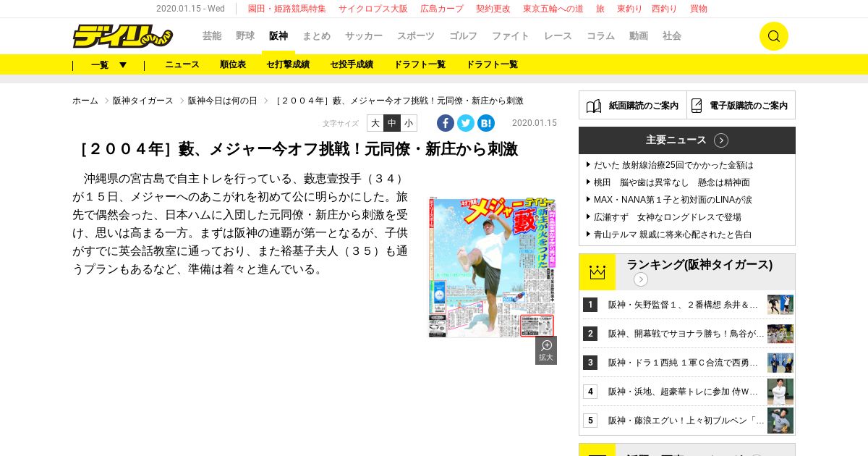Select セ投手成績 in yellow submenu
This screenshot has height=456, width=868.
click(352, 64)
